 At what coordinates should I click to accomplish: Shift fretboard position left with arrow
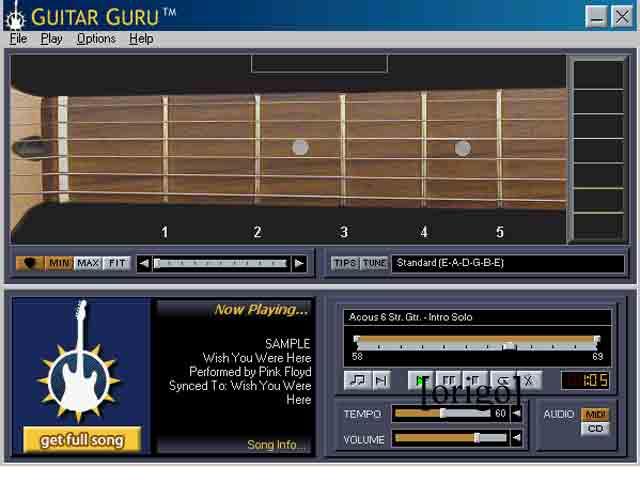coord(144,264)
